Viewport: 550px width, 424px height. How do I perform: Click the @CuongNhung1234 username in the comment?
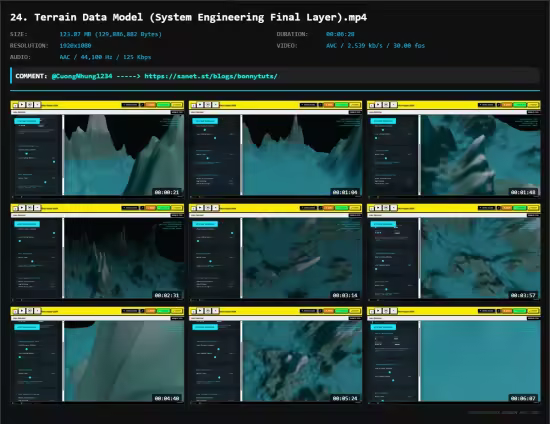click(82, 76)
